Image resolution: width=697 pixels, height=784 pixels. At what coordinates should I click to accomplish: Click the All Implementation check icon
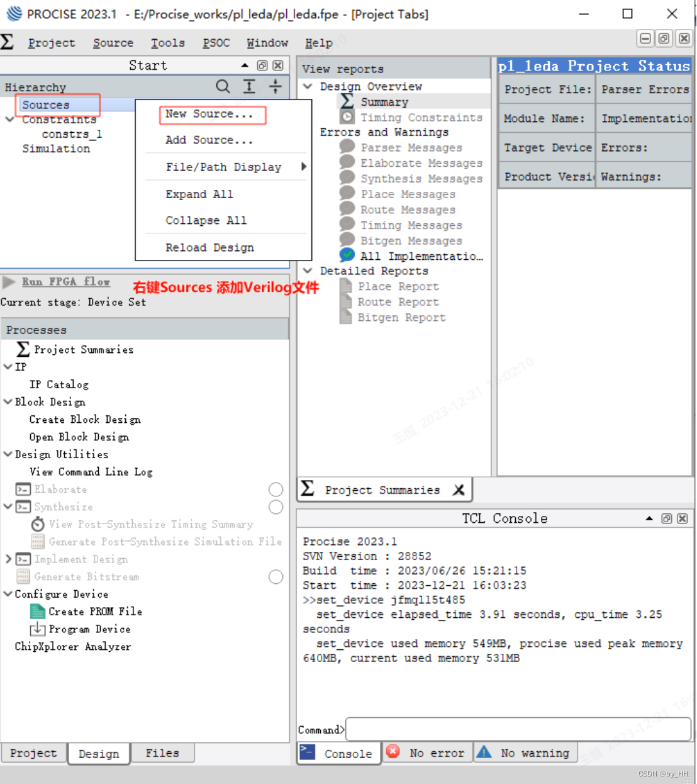click(347, 255)
